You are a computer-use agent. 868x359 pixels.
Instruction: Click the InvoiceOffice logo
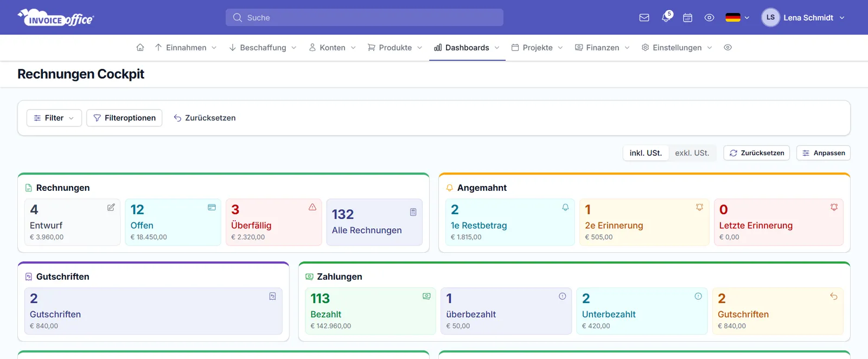(x=56, y=17)
